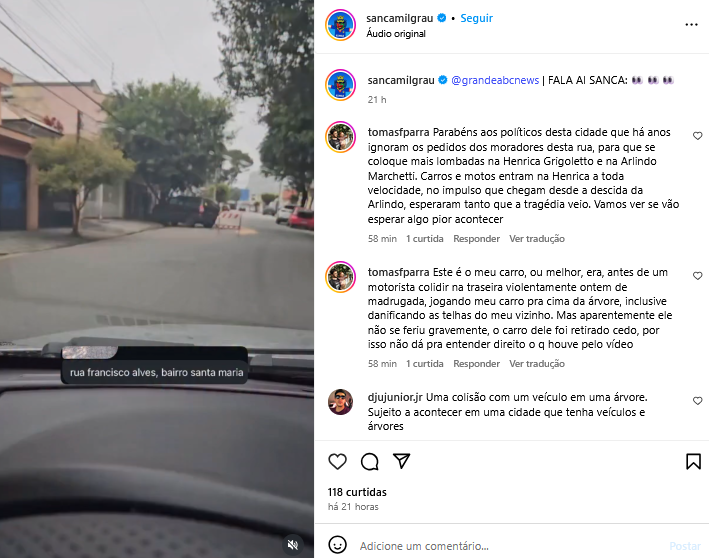709x558 pixels.
Task: Open emoji picker smiley icon
Action: 337,545
